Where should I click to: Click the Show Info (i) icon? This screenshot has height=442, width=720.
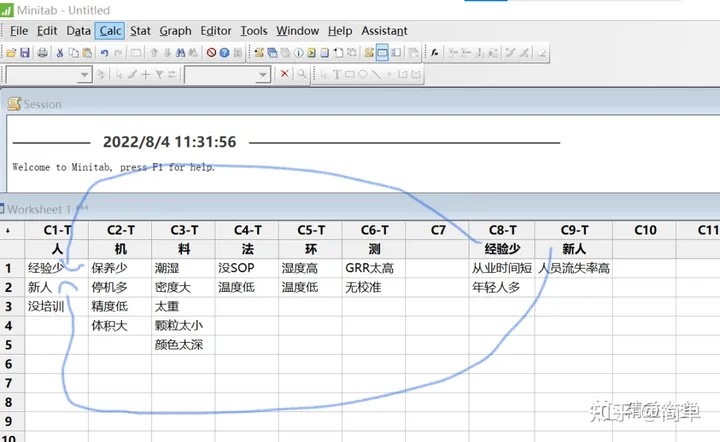point(298,53)
